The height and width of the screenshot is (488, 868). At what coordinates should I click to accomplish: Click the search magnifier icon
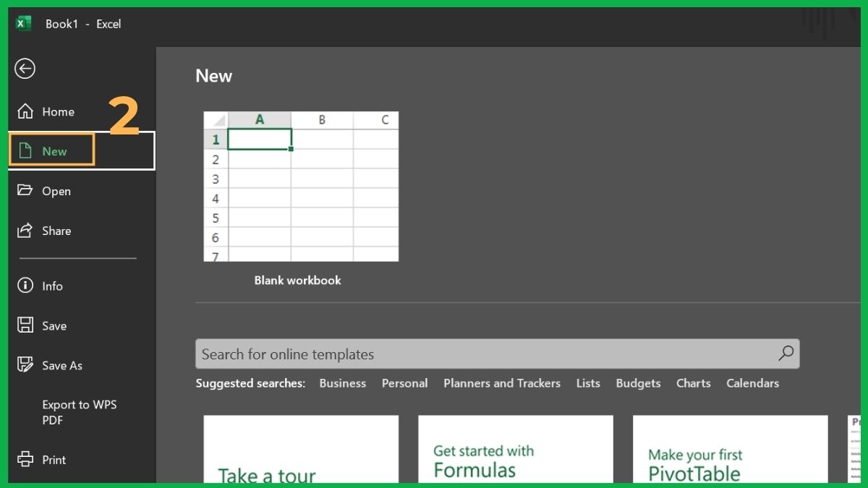786,354
